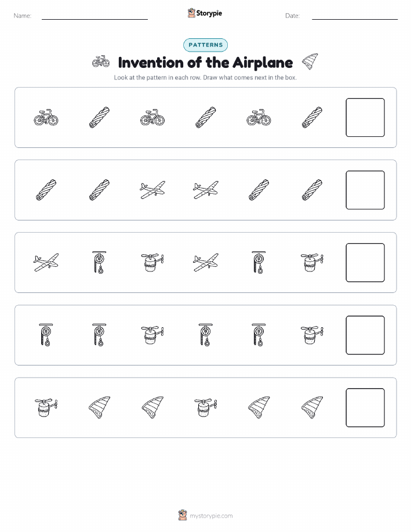411x532 pixels.
Task: Click the answer box in row four
Action: (365, 335)
